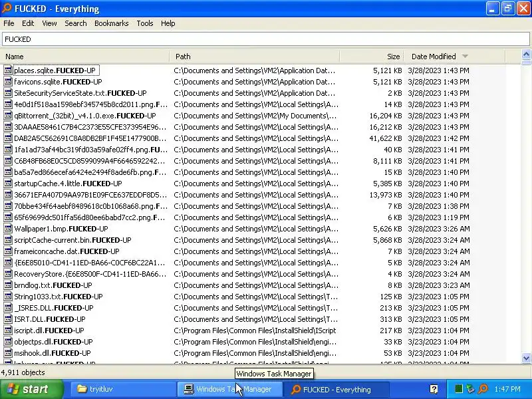This screenshot has width=532, height=399.
Task: Select file icon of favicons.sqlite row
Action: click(x=8, y=82)
